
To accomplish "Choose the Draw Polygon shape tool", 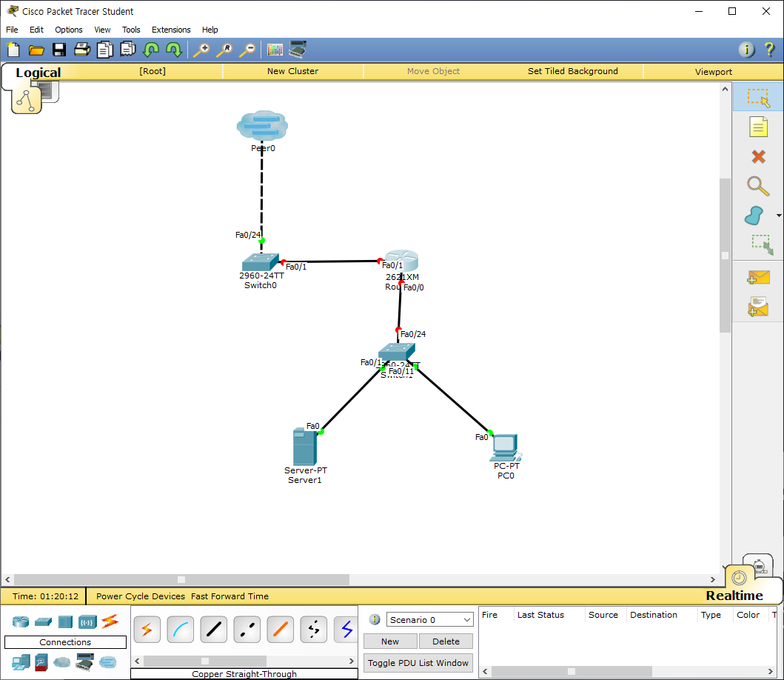I will tap(754, 216).
